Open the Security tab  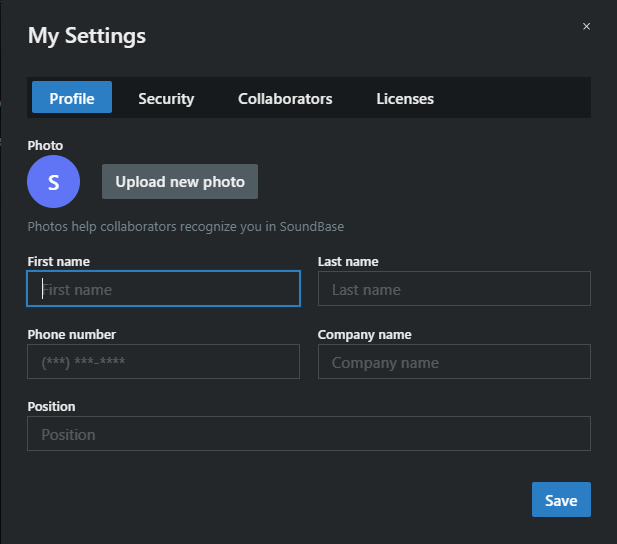tap(166, 98)
